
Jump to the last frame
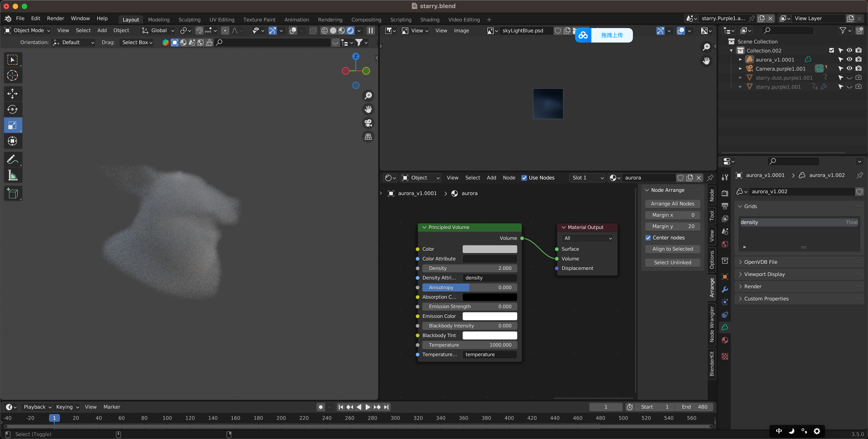[x=386, y=407]
